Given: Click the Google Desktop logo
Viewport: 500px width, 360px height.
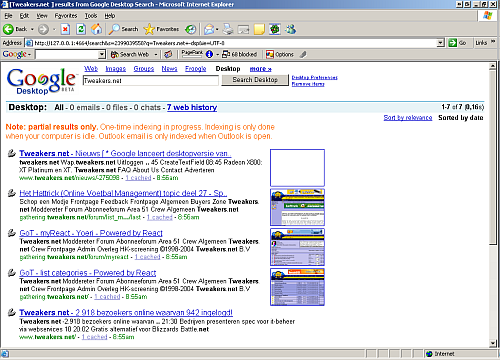Looking at the screenshot, I should 41,82.
